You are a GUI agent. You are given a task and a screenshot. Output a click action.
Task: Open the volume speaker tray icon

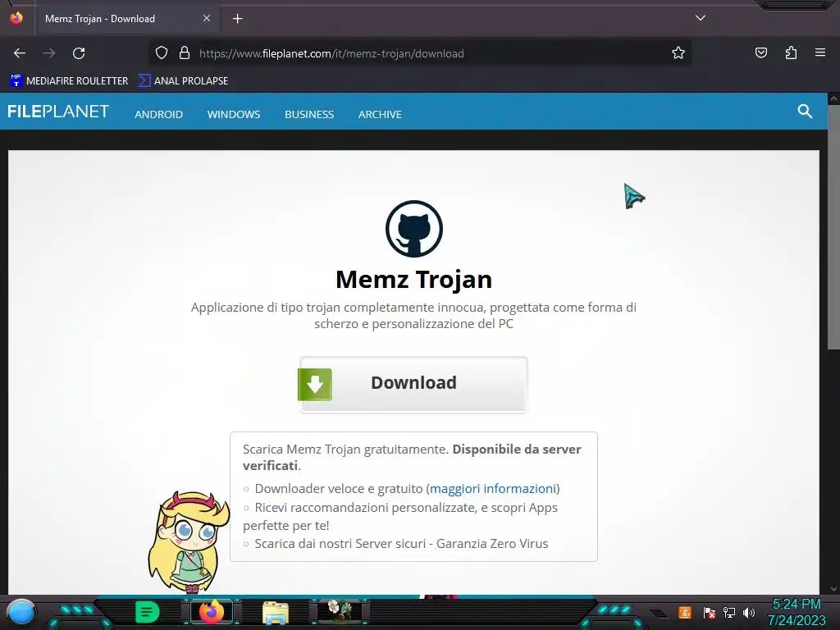click(x=749, y=612)
